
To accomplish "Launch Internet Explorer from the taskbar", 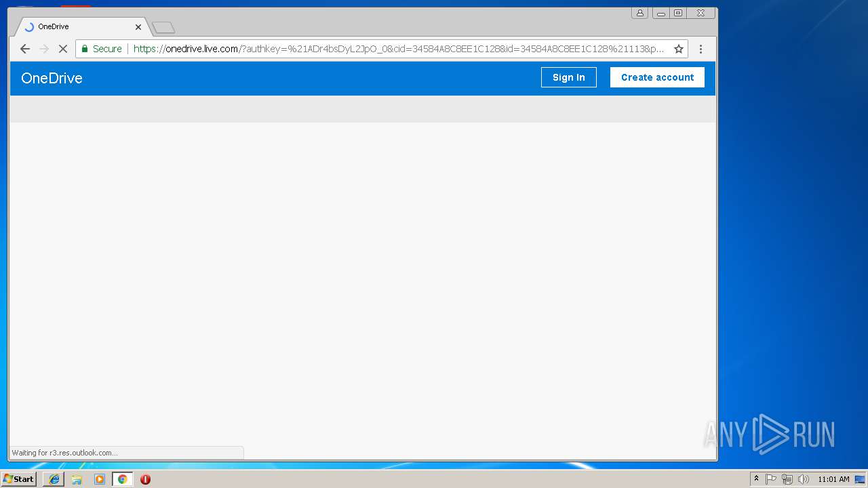I will pos(54,479).
